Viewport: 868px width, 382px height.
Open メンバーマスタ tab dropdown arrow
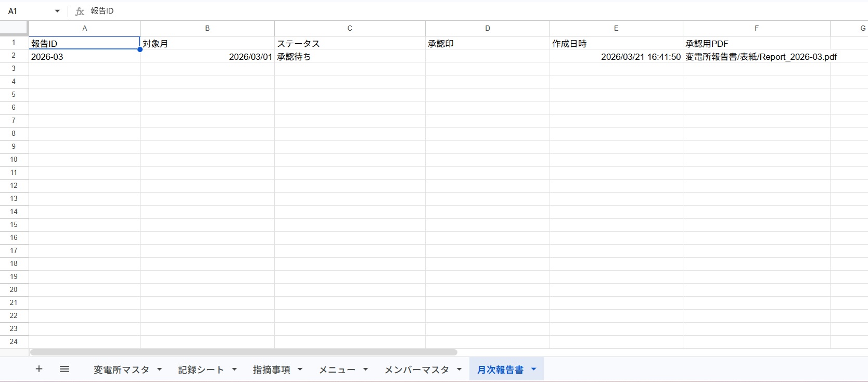[459, 370]
